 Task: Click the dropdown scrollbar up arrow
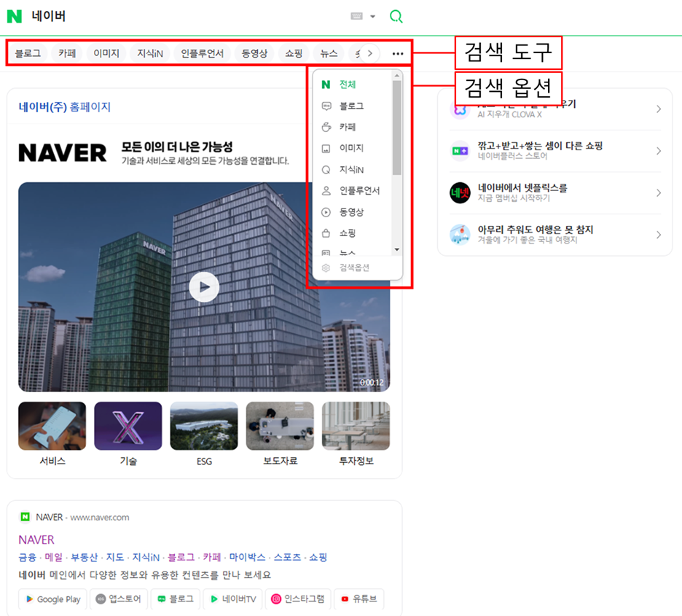[396, 76]
